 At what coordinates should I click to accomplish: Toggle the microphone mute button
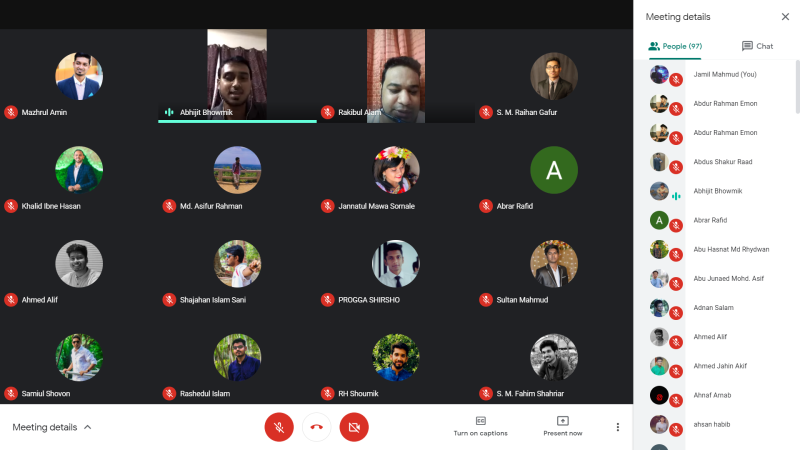[279, 427]
